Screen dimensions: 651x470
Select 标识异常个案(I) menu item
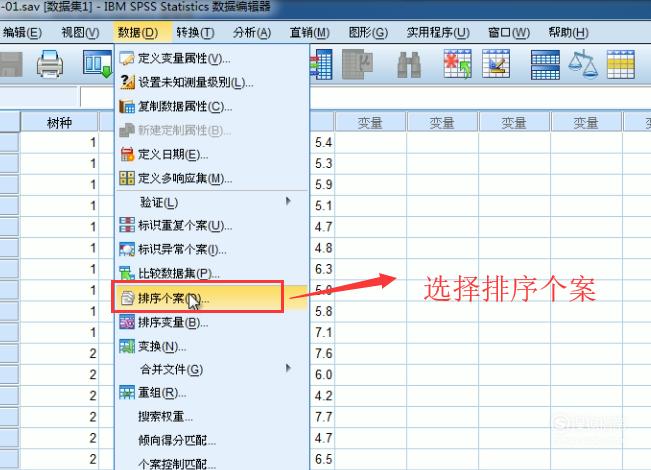click(212, 250)
